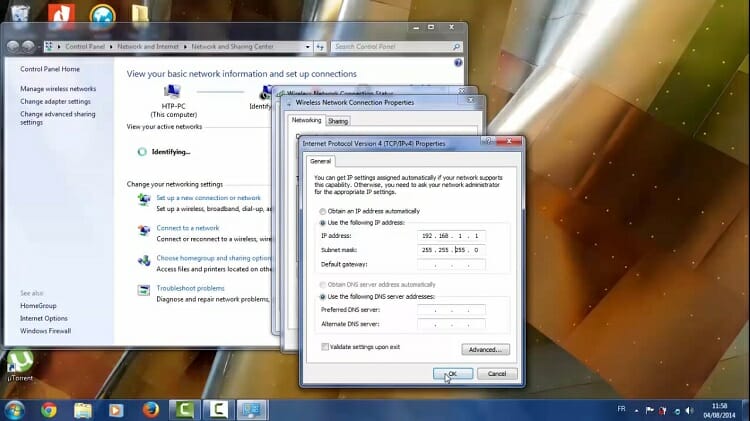Open the globe desktop shortcut

point(102,14)
